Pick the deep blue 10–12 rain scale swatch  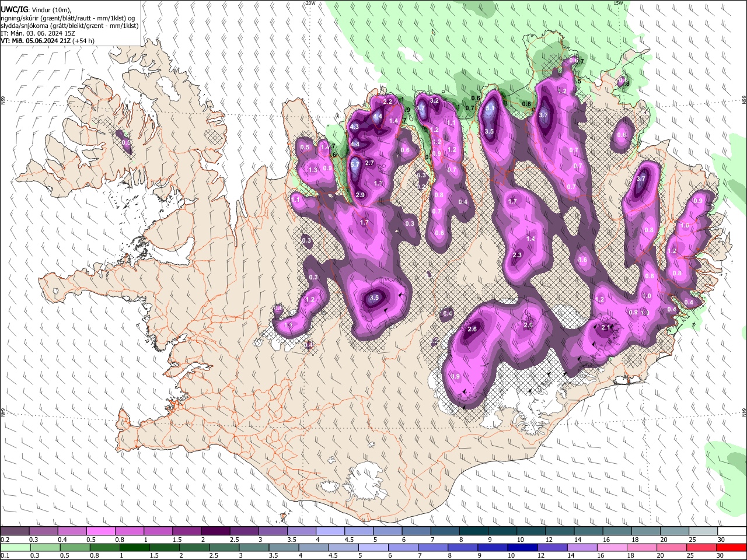[522, 547]
